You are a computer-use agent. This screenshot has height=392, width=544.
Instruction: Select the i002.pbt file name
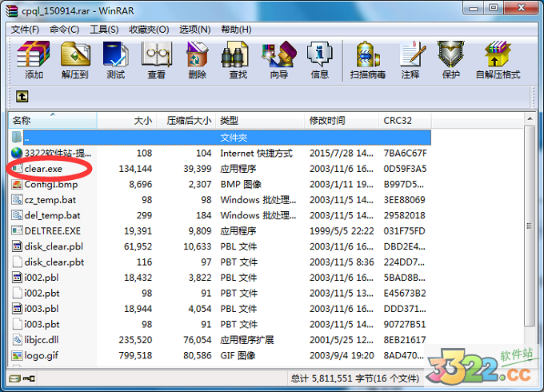(x=42, y=293)
